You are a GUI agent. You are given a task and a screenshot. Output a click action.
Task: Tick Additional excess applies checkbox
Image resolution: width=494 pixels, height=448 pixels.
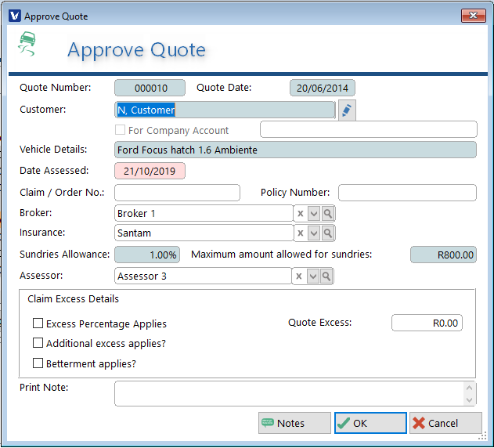pos(38,343)
